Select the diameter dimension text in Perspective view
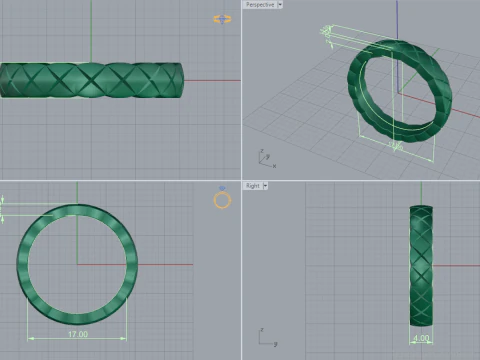 [396, 146]
